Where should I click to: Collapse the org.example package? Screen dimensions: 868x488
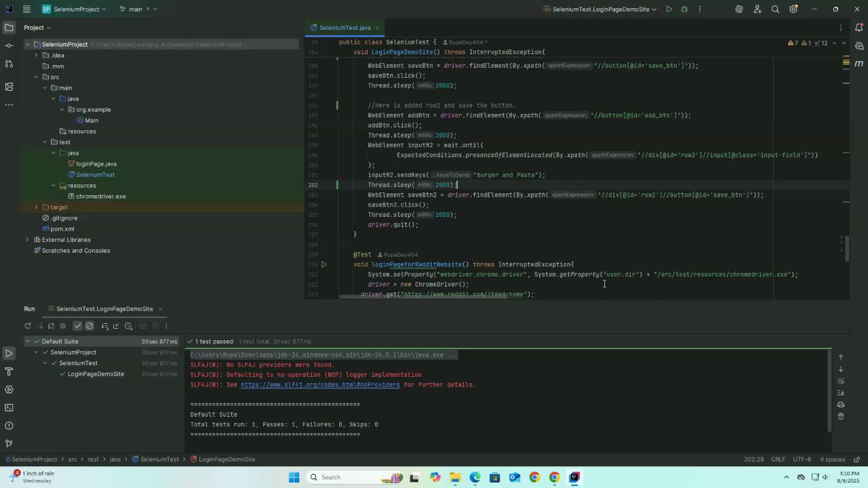62,110
